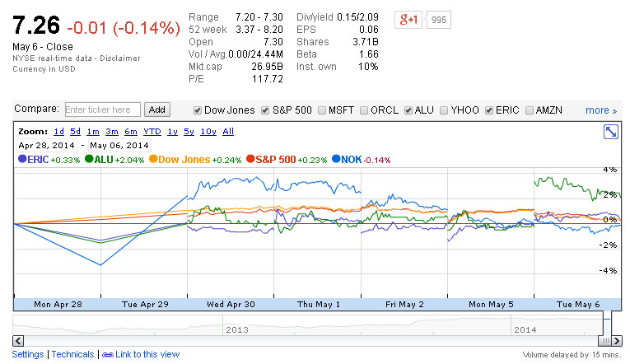630x364 pixels.
Task: Open the Disclaimer link
Action: [x=120, y=58]
